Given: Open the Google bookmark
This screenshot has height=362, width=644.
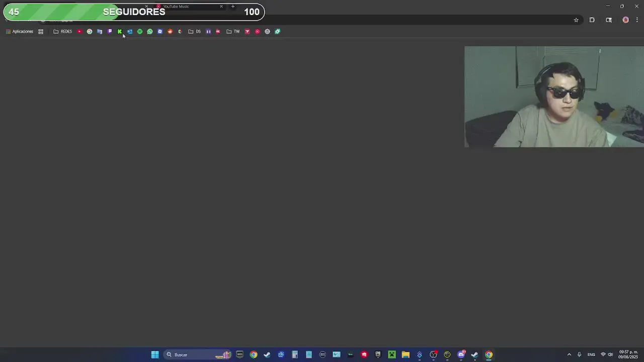Looking at the screenshot, I should [x=90, y=31].
